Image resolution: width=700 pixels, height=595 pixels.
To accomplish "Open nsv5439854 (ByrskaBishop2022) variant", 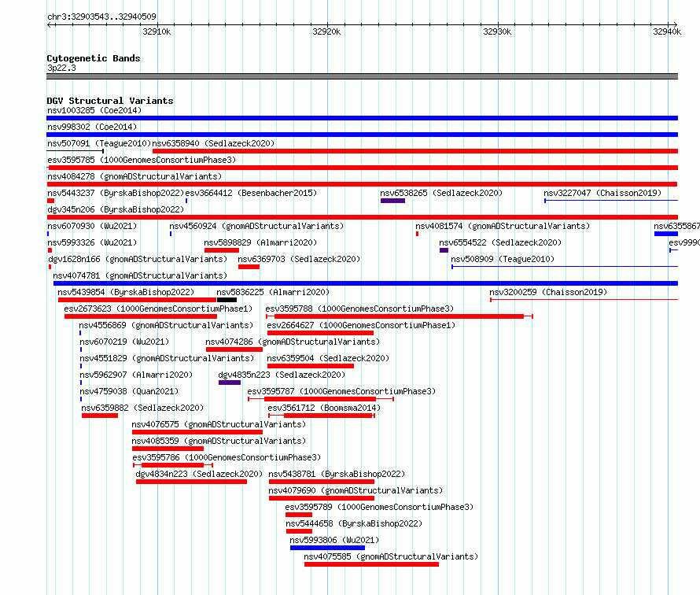I will 126,292.
